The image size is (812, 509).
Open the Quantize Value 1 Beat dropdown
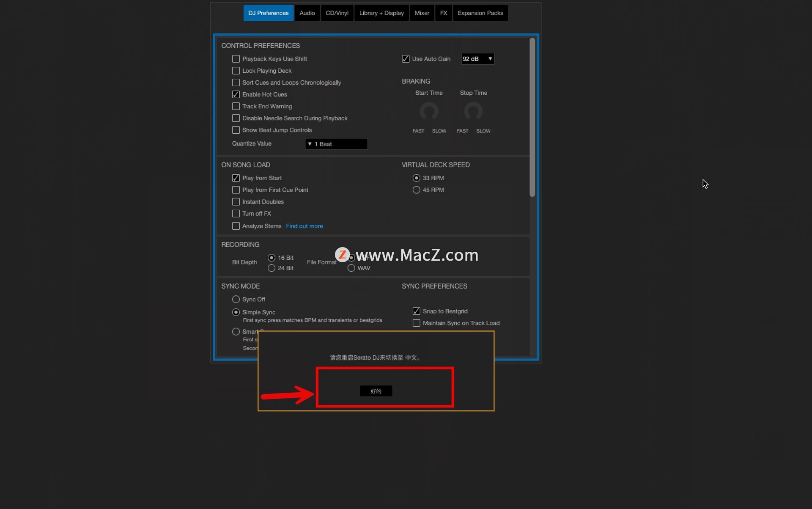(x=336, y=144)
